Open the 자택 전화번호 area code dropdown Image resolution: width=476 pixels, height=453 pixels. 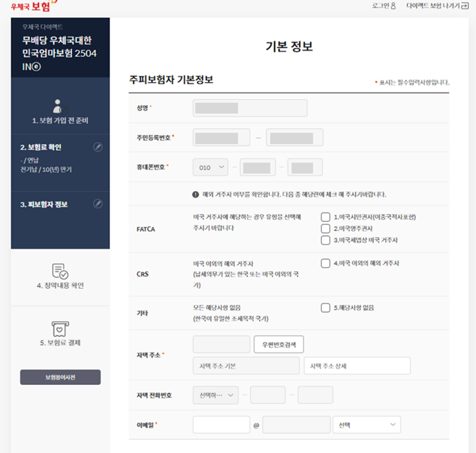[x=216, y=395]
